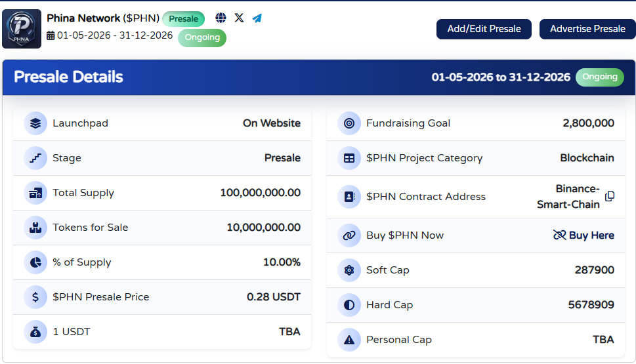This screenshot has width=636, height=364.
Task: Select the 287900 soft cap value
Action: point(594,270)
